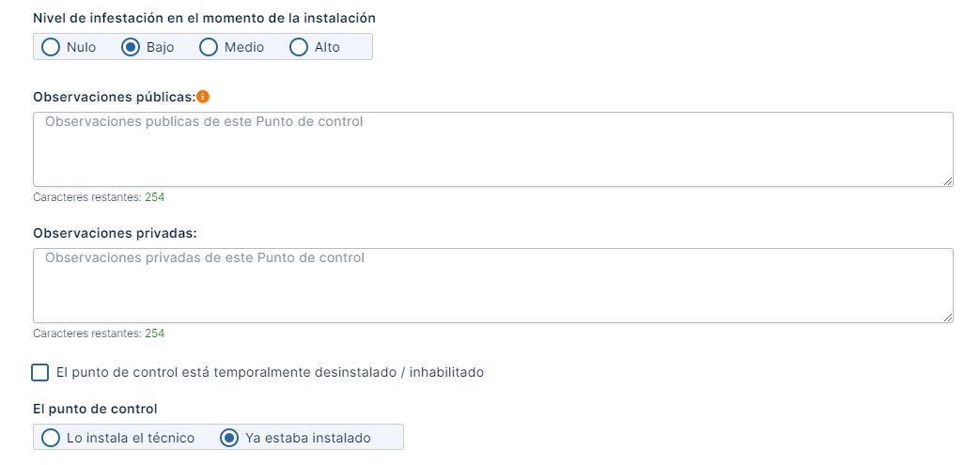Choose 'Lo instala el técnico' option
980x465 pixels.
51,438
